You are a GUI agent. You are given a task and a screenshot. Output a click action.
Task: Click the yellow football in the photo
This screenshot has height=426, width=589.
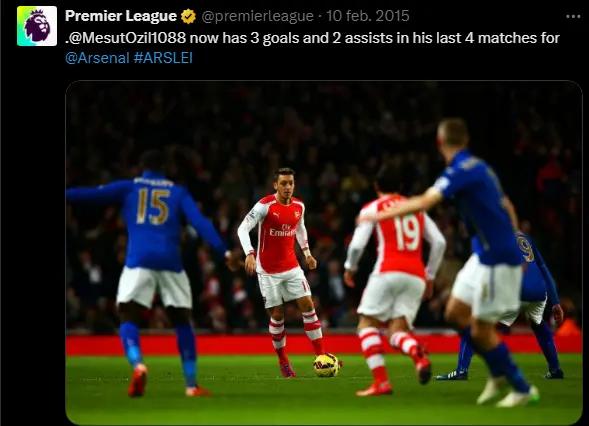(x=326, y=365)
